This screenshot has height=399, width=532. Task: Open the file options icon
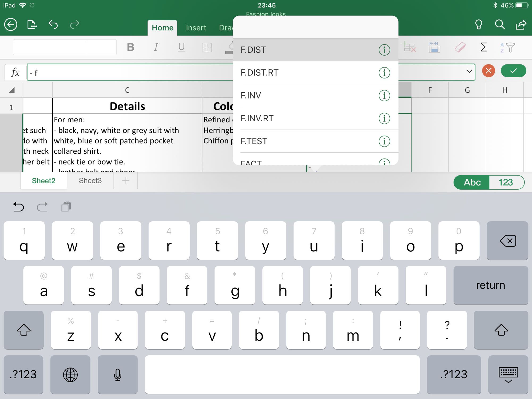(32, 25)
